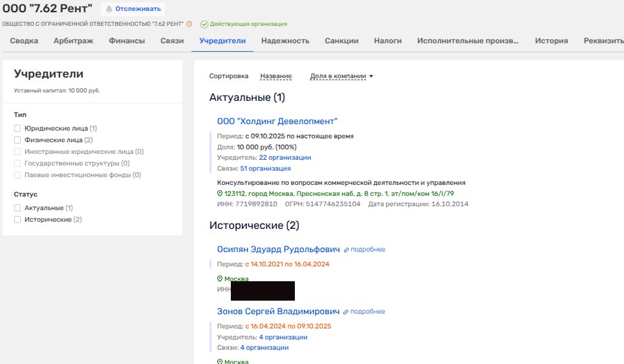Click the location pin under Осипян Эдуард Рудольфович
The image size is (624, 364).
(220, 279)
